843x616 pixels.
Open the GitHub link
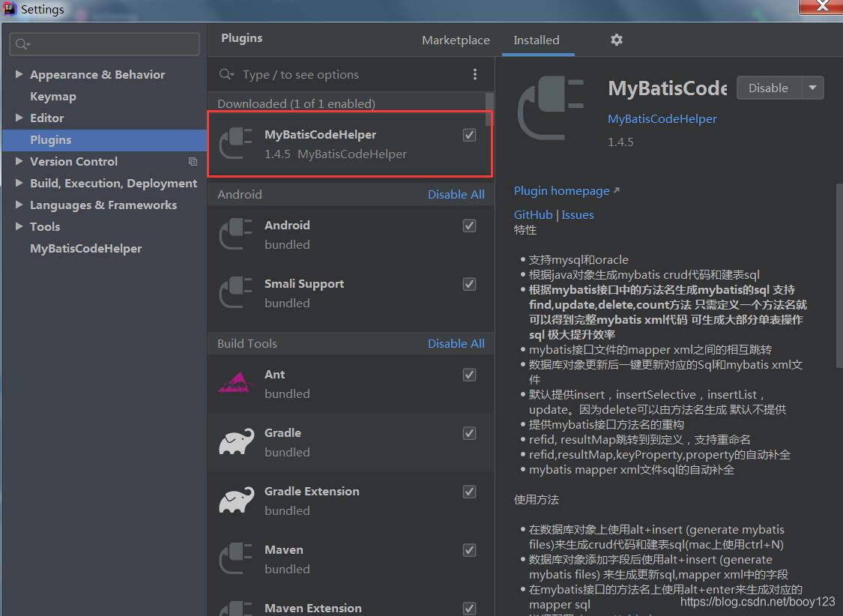[533, 214]
